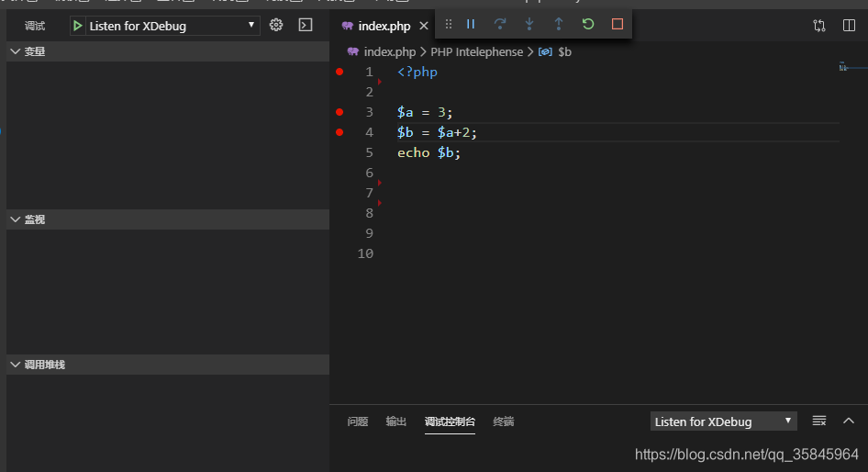Image resolution: width=868 pixels, height=472 pixels.
Task: Maximize the bottom panel with the chevron
Action: tap(849, 421)
